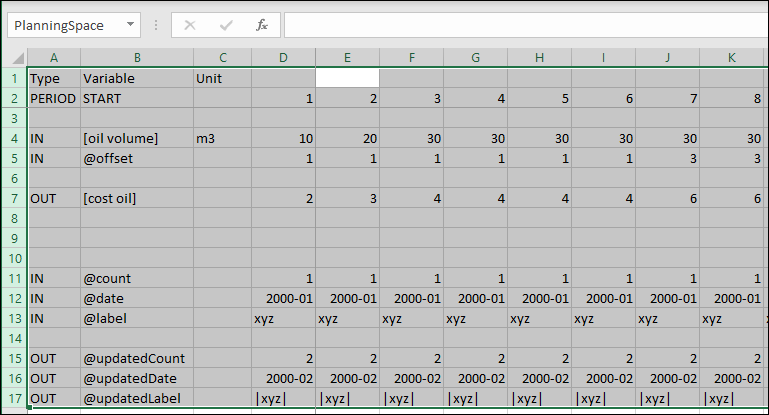This screenshot has height=415, width=769.
Task: Open the Insert Function fx dialog
Action: [x=262, y=25]
